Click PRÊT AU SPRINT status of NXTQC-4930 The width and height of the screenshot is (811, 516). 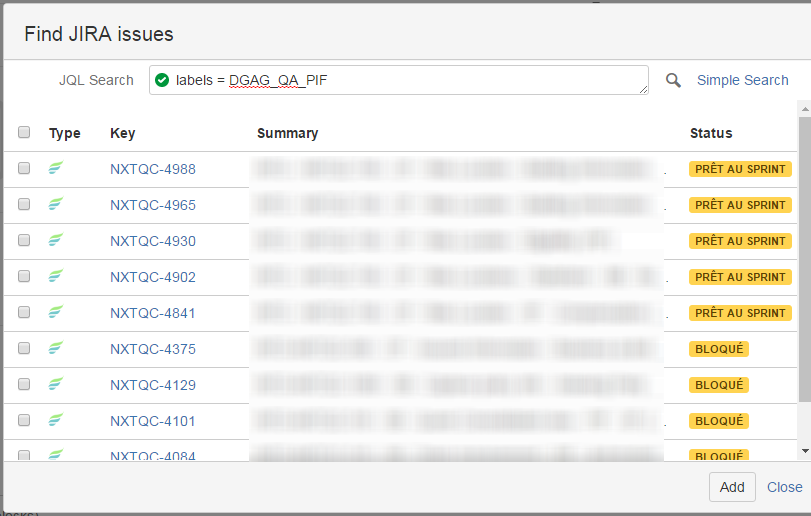tap(740, 241)
